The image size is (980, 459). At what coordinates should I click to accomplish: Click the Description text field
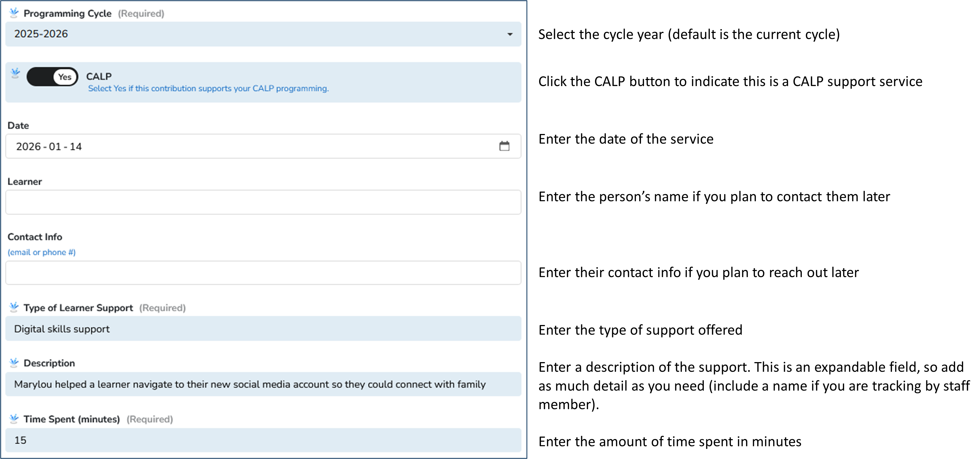(263, 385)
